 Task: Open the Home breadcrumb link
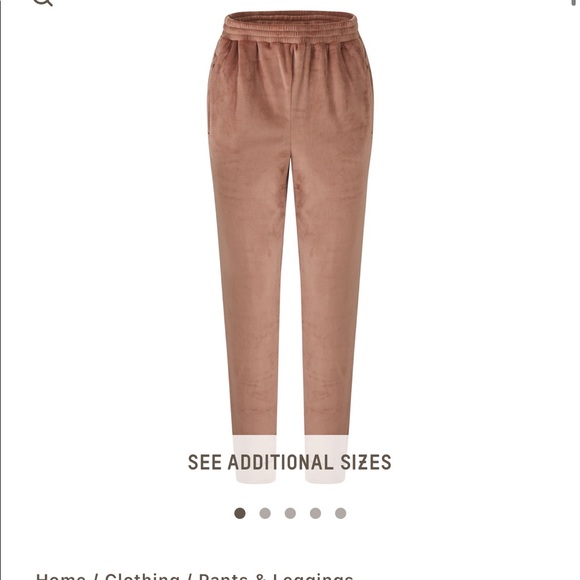pos(60,576)
